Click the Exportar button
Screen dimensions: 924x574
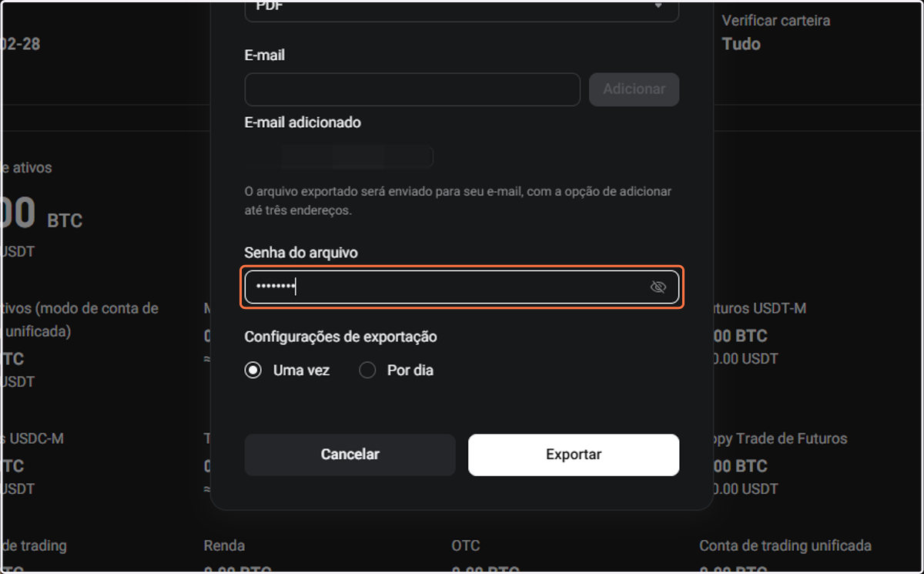pos(574,455)
